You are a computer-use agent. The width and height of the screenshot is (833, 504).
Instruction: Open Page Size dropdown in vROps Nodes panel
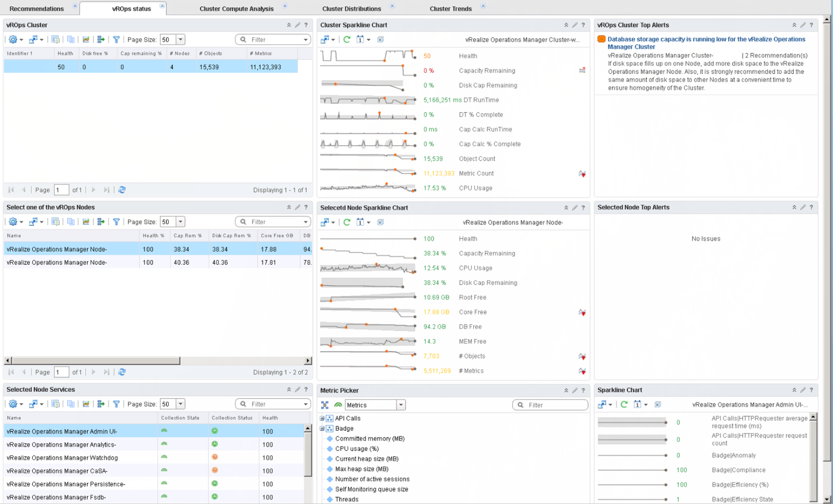181,222
